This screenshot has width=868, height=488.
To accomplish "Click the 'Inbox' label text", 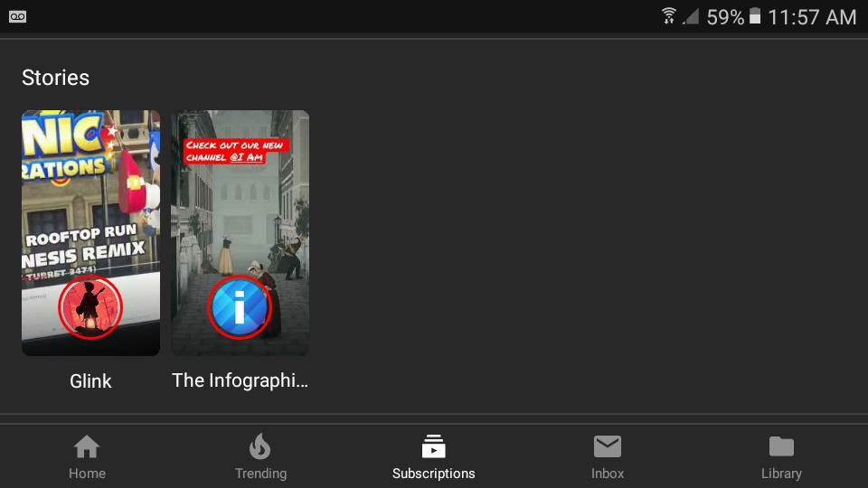I will (608, 474).
